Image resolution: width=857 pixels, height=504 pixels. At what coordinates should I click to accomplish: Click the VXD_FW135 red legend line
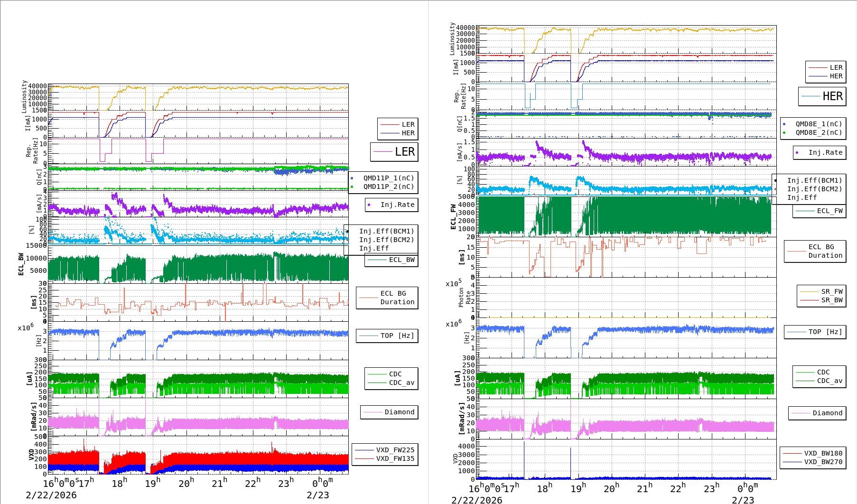coord(364,458)
